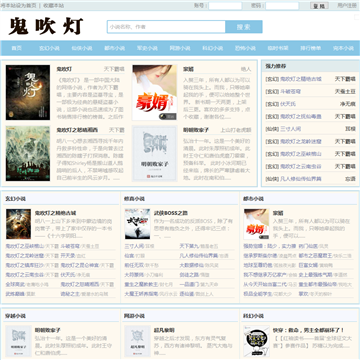Open the 网游小说 navigation tab

180,48
